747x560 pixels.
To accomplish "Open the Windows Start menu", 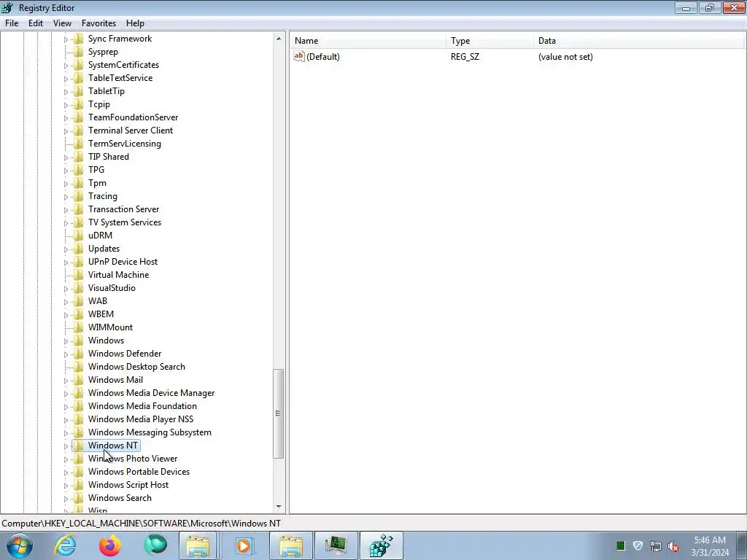I will [20, 545].
